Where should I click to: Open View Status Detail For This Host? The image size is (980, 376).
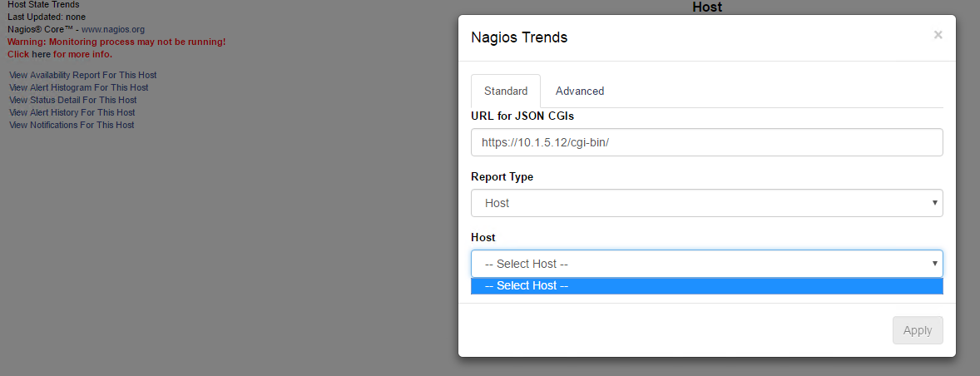(x=72, y=100)
